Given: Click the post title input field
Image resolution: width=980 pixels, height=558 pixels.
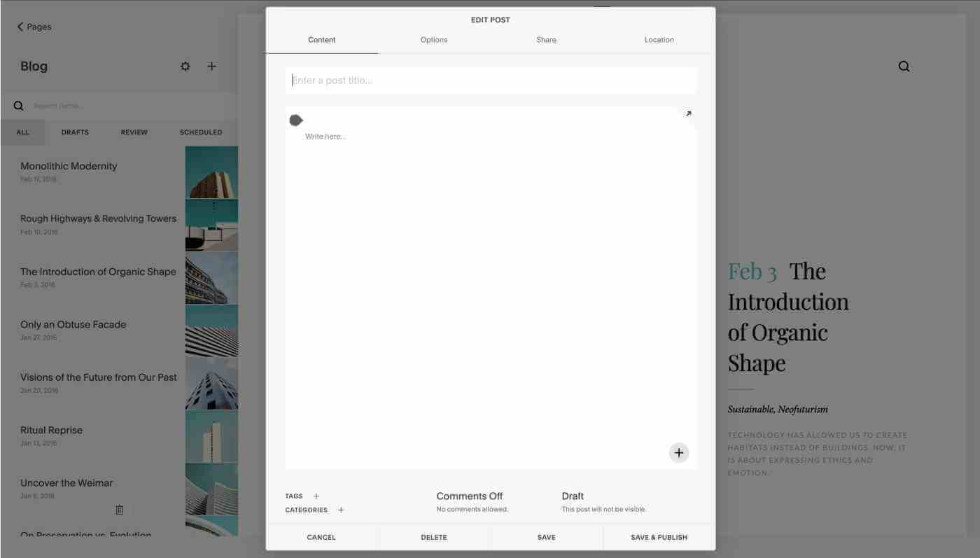Looking at the screenshot, I should tap(490, 80).
